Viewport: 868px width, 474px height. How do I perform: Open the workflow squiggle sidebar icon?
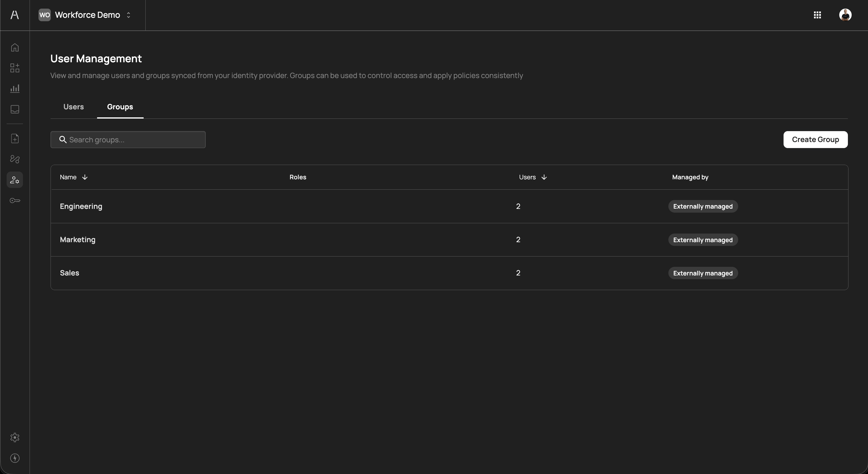click(15, 159)
